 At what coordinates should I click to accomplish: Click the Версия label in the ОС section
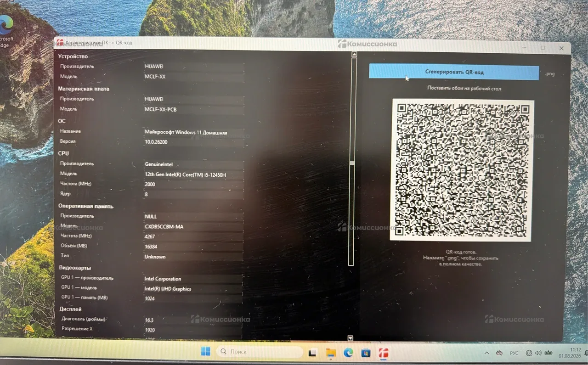click(x=68, y=141)
